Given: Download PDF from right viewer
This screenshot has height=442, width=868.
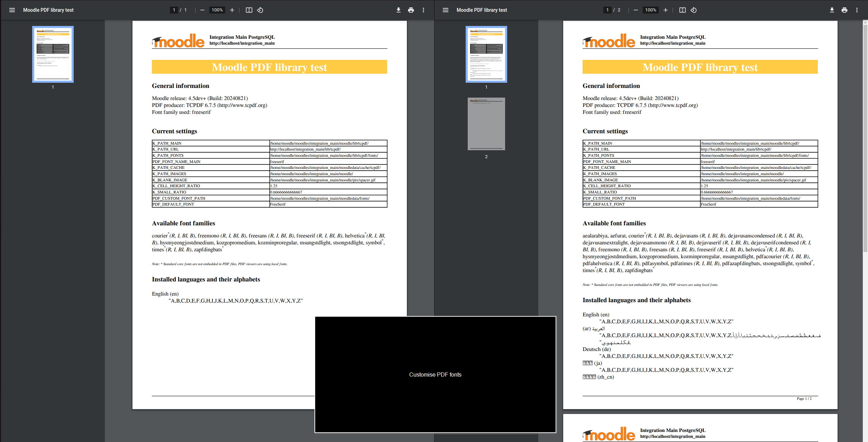Looking at the screenshot, I should coord(832,10).
